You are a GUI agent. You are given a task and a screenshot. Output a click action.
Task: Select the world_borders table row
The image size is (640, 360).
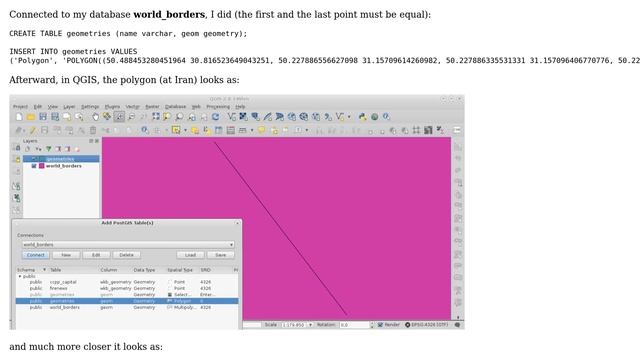click(x=127, y=307)
